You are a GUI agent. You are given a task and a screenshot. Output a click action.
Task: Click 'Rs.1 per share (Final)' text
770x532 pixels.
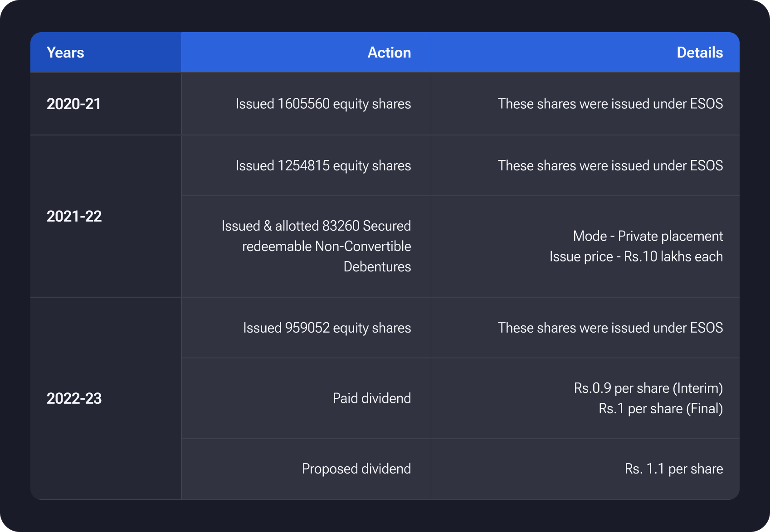tap(660, 409)
